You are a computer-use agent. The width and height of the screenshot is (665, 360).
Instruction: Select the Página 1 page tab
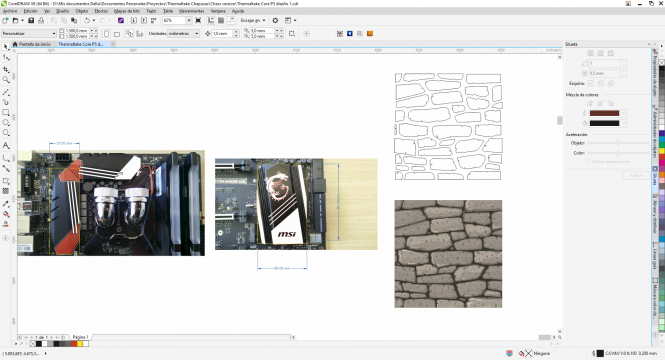click(x=80, y=337)
